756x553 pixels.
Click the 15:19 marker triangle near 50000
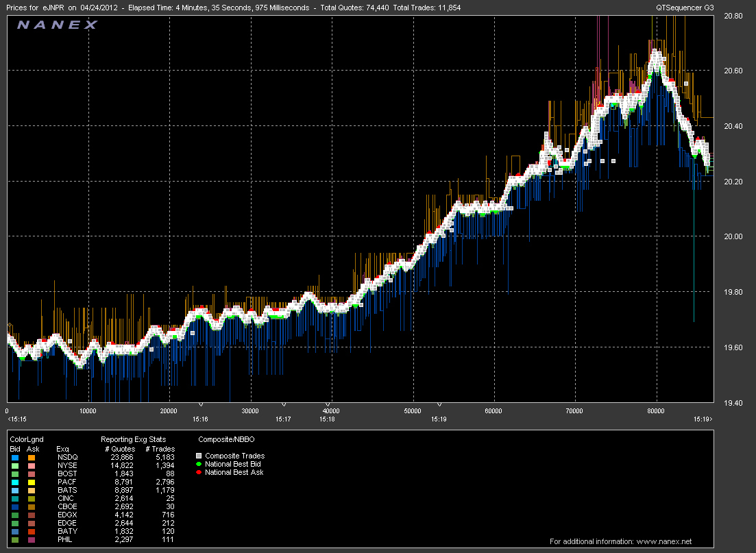coord(439,405)
